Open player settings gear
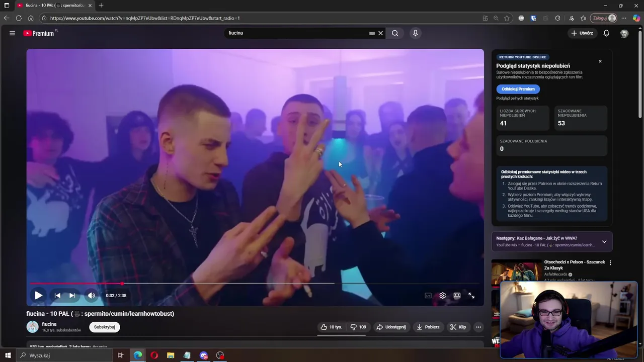 pos(442,296)
